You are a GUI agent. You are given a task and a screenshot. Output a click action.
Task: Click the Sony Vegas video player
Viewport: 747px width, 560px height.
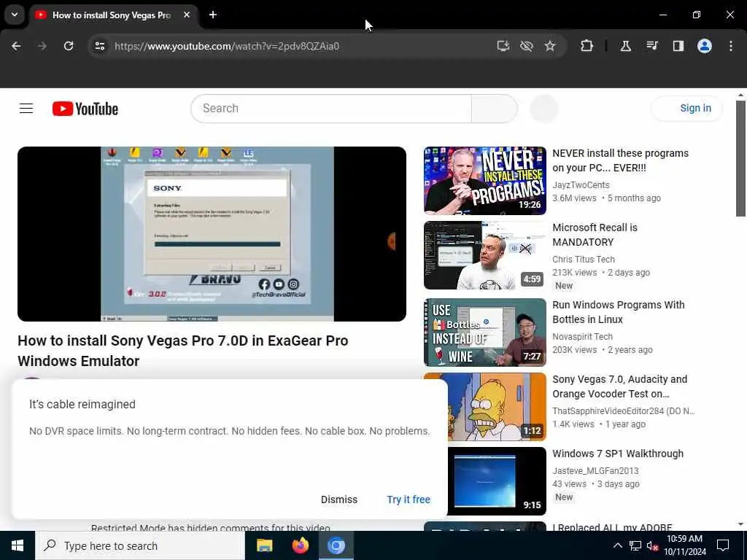[212, 234]
